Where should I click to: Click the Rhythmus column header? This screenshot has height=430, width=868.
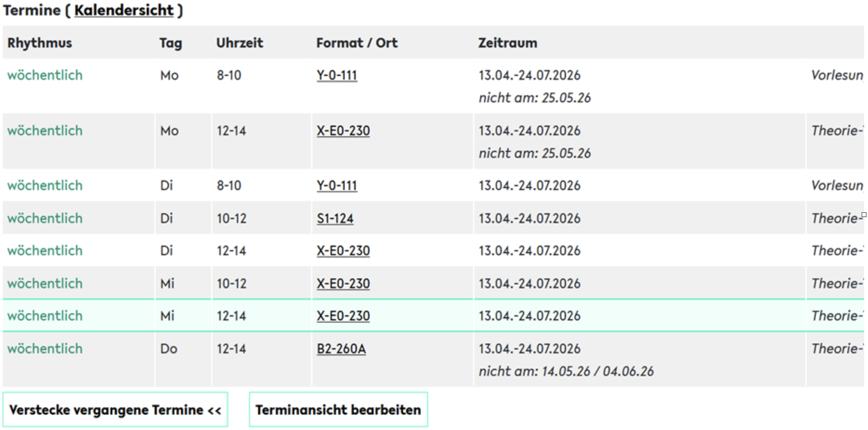pyautogui.click(x=40, y=43)
